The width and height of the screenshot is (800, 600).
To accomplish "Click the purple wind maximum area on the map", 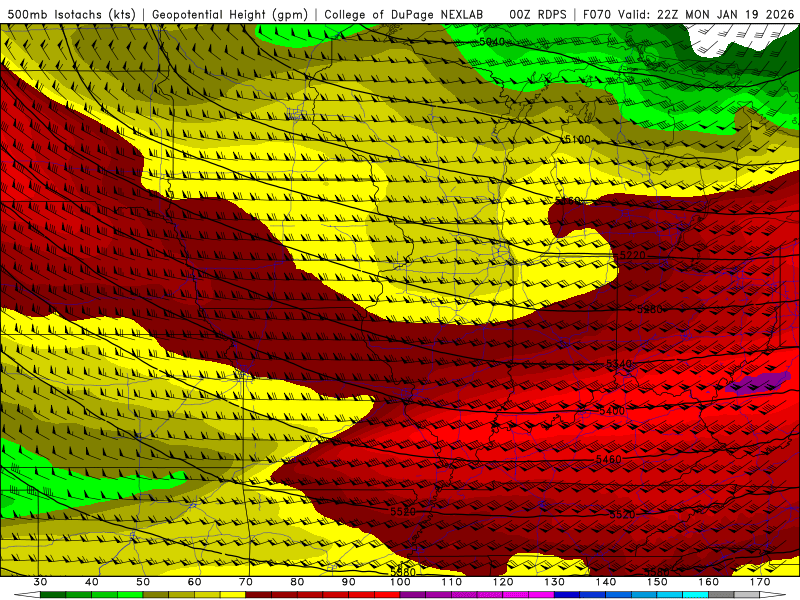I will click(759, 383).
